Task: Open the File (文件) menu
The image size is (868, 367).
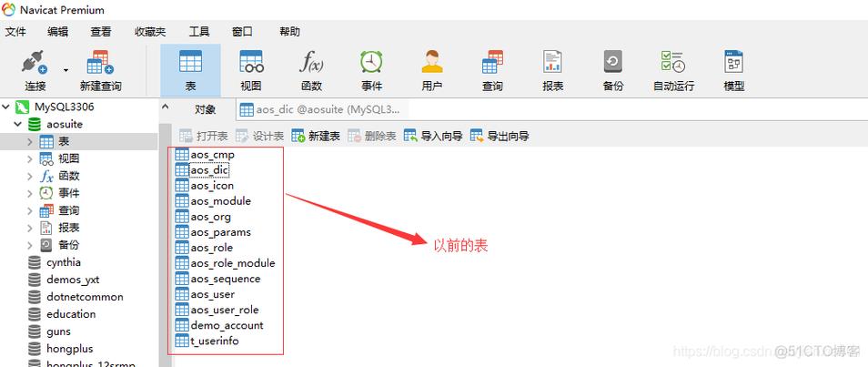Action: coord(15,32)
